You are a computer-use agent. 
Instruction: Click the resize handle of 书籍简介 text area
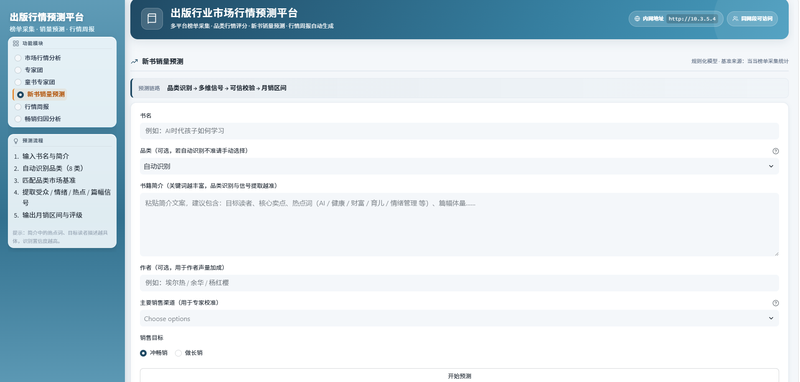point(776,253)
